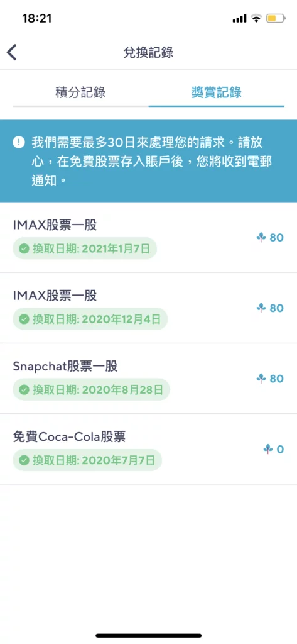The image size is (297, 644).
Task: Open the 免費Coca-Cola股票 record
Action: pos(148,449)
